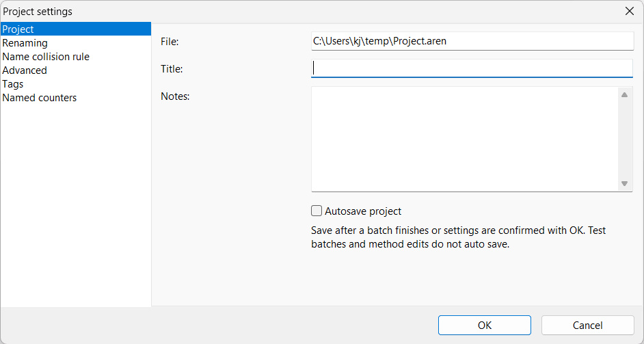Confirm settings with the OK button
The image size is (644, 344).
coord(485,325)
